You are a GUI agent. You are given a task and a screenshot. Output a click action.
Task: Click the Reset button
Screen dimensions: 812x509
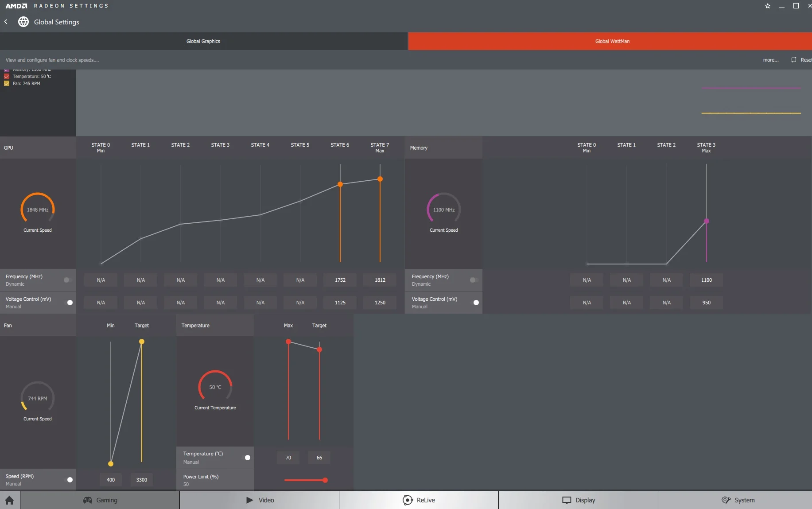(x=802, y=60)
